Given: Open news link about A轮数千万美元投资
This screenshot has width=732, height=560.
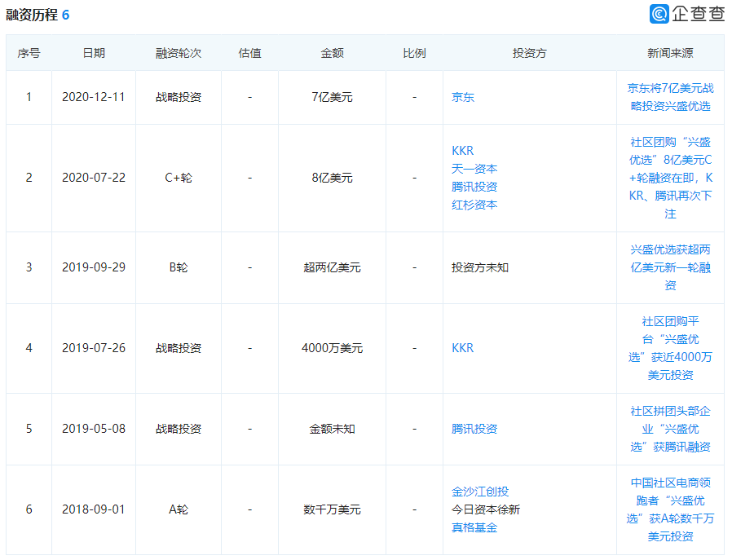Looking at the screenshot, I should tap(670, 509).
